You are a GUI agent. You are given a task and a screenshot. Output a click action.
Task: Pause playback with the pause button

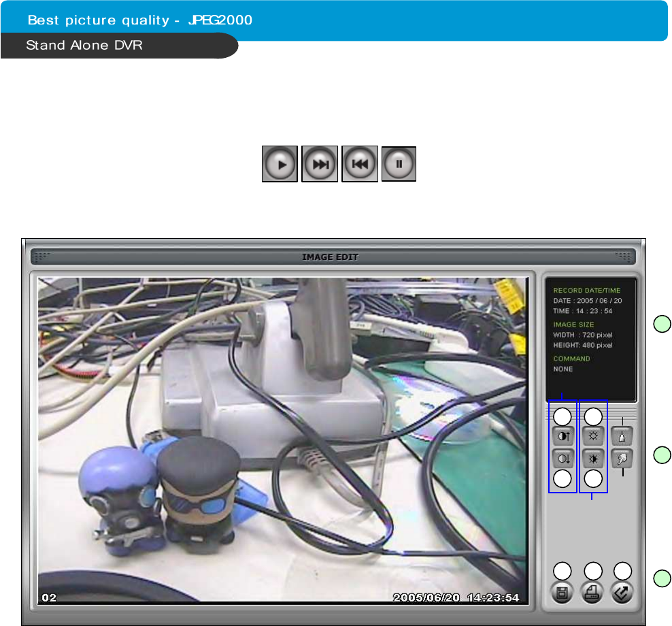click(x=399, y=164)
